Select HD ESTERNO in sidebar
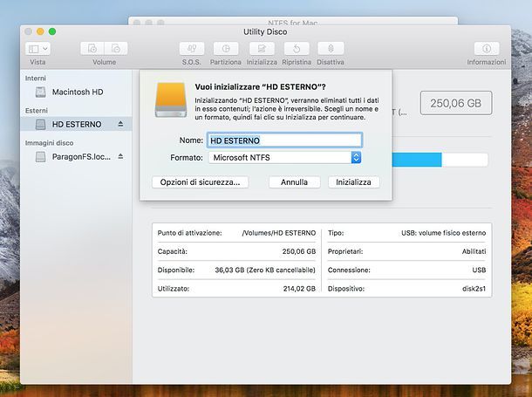Viewport: 532px width, 397px height. tap(76, 124)
